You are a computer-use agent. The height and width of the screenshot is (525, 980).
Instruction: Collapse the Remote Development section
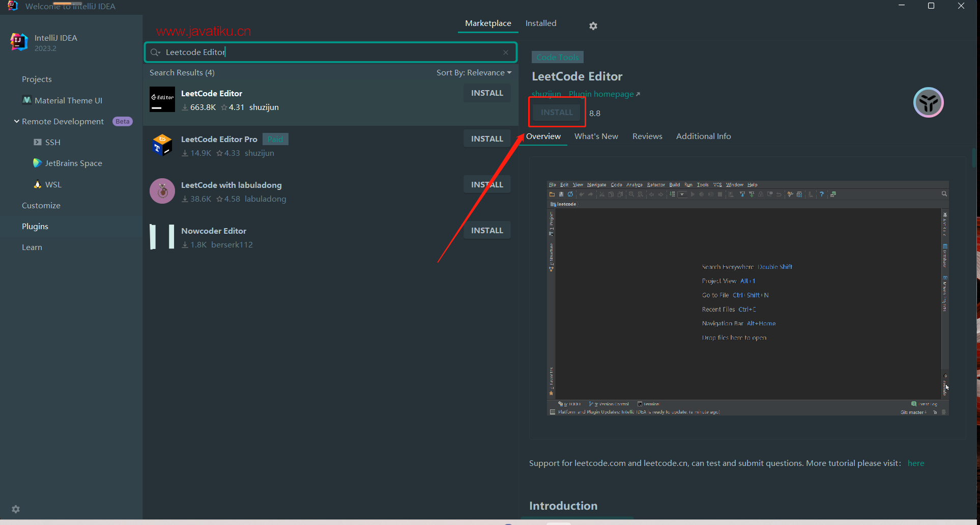(17, 121)
